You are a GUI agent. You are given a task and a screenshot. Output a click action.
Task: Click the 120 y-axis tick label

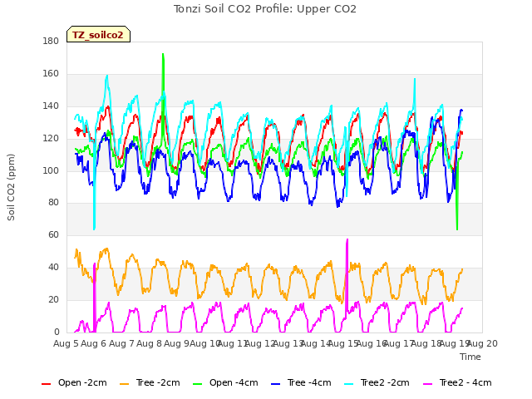click(x=51, y=139)
